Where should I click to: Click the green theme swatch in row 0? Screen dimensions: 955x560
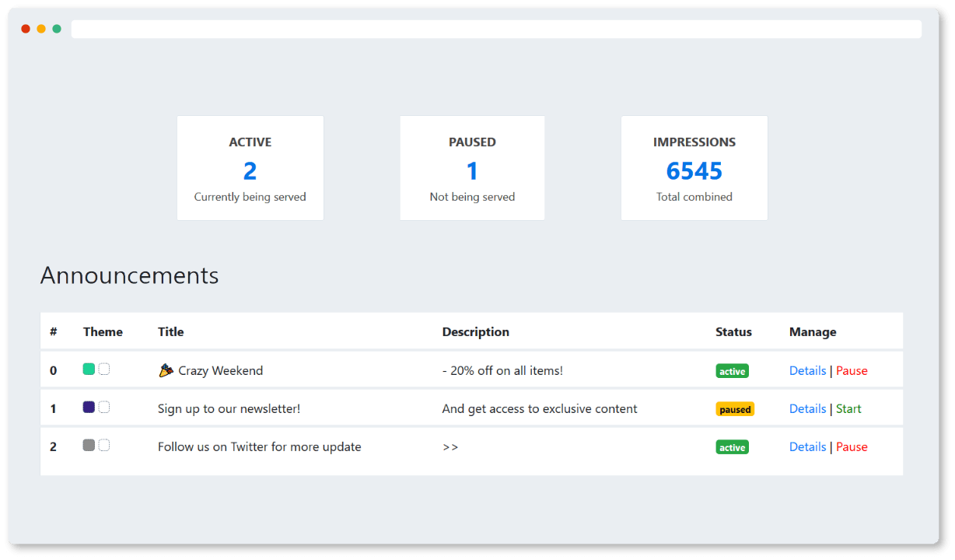click(x=89, y=369)
